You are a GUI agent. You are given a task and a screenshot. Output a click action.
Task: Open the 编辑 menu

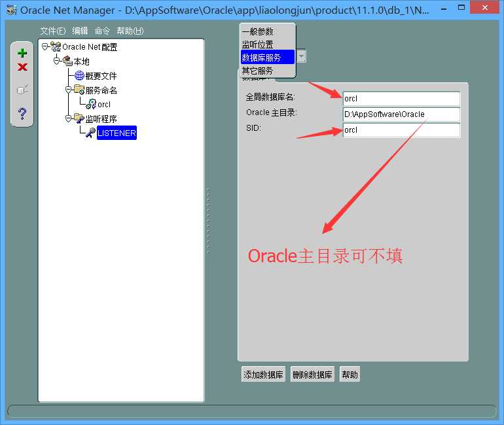click(80, 31)
